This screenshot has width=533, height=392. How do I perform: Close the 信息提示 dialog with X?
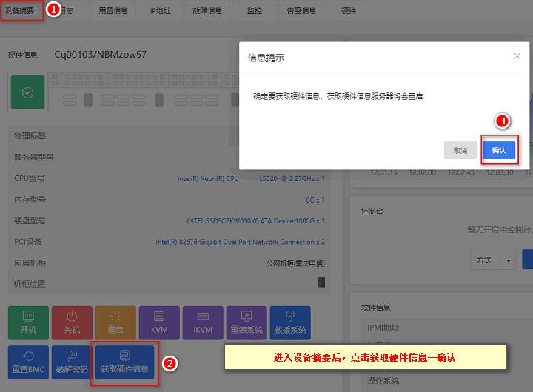coord(517,56)
